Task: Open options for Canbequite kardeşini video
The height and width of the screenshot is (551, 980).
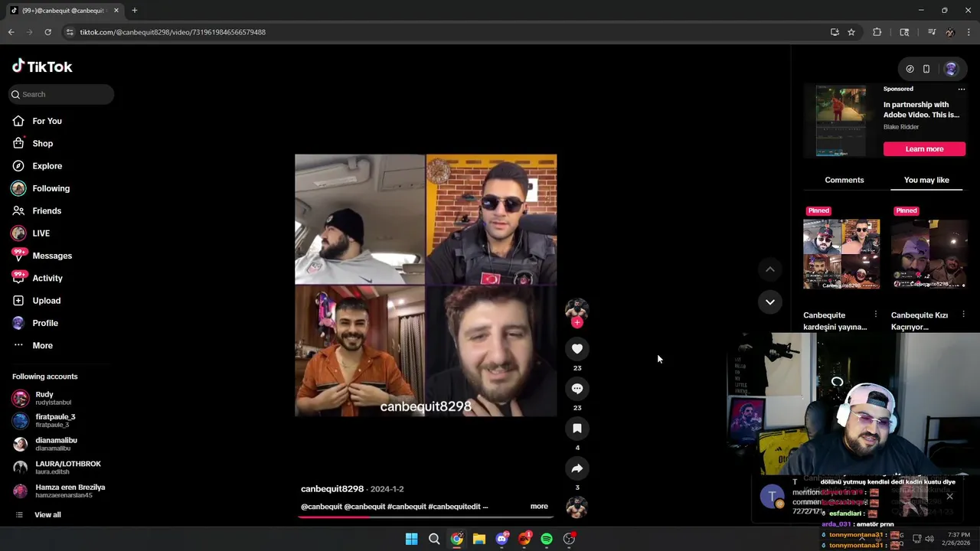Action: [876, 315]
